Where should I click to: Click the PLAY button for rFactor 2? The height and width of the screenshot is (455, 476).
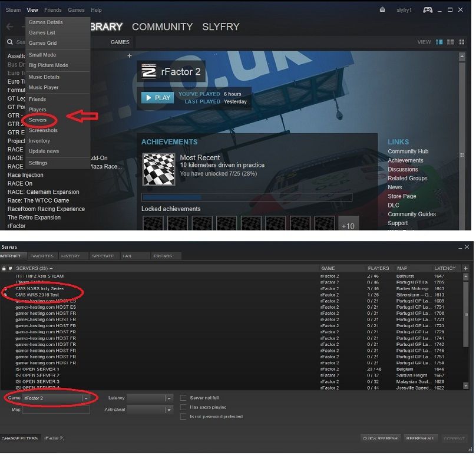[157, 98]
